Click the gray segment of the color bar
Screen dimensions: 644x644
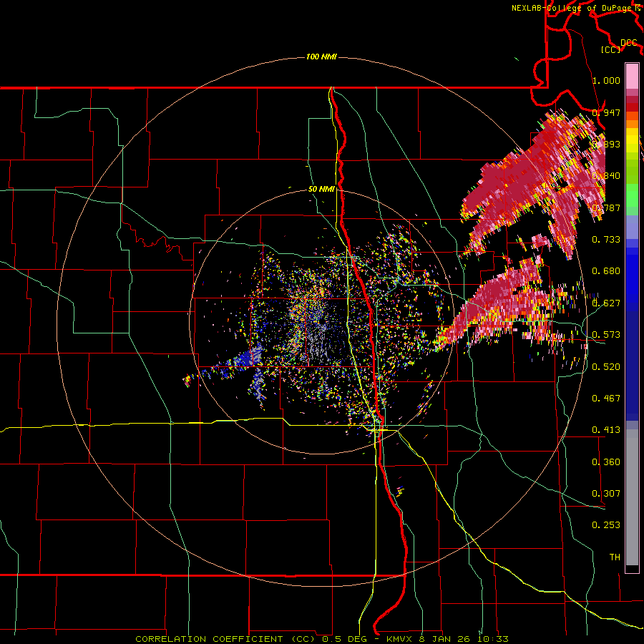click(x=632, y=497)
